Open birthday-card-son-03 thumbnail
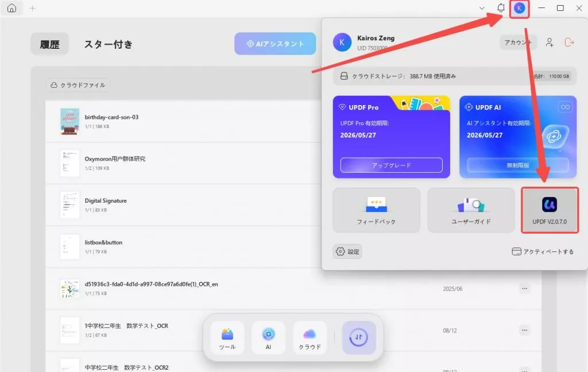This screenshot has height=372, width=588. pyautogui.click(x=69, y=122)
